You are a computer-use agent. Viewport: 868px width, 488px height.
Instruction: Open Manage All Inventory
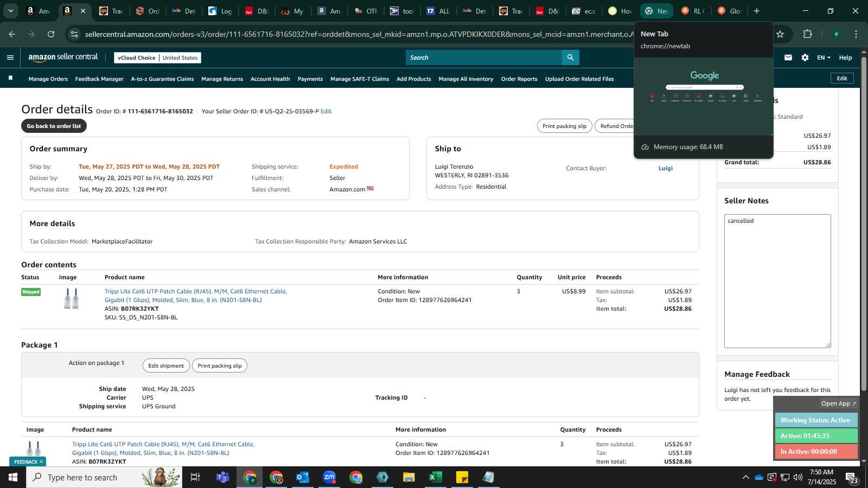tap(466, 79)
